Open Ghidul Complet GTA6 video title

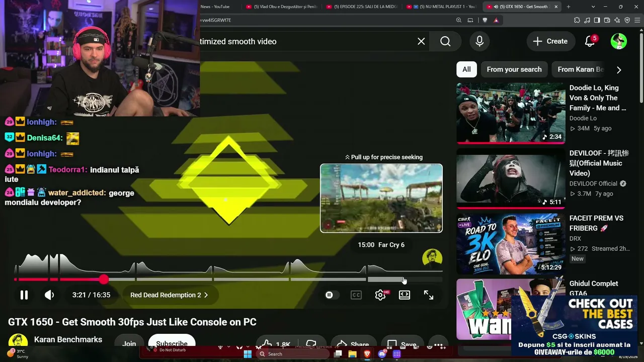coord(594,288)
